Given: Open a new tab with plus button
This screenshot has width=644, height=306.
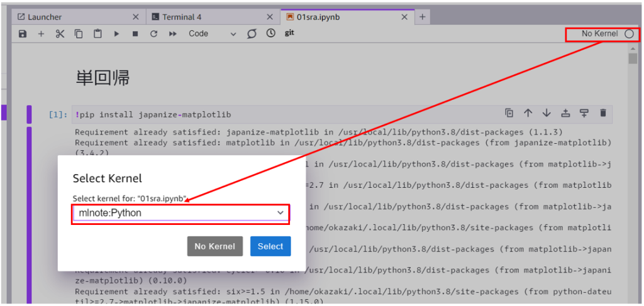Looking at the screenshot, I should [422, 17].
